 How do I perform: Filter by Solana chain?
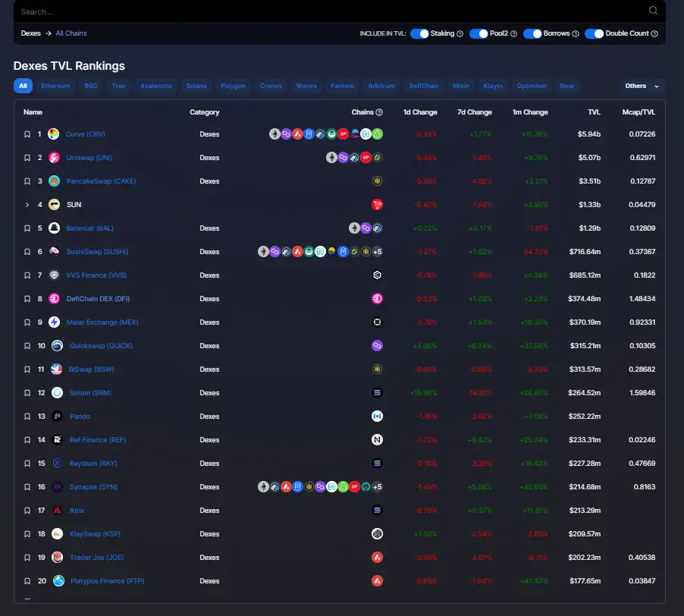[x=196, y=86]
